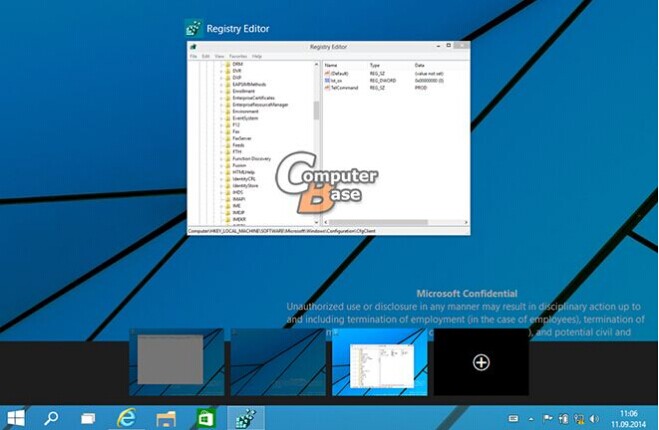Switch to first desktop thumbnail with gray window
Image resolution: width=659 pixels, height=430 pixels.
177,362
